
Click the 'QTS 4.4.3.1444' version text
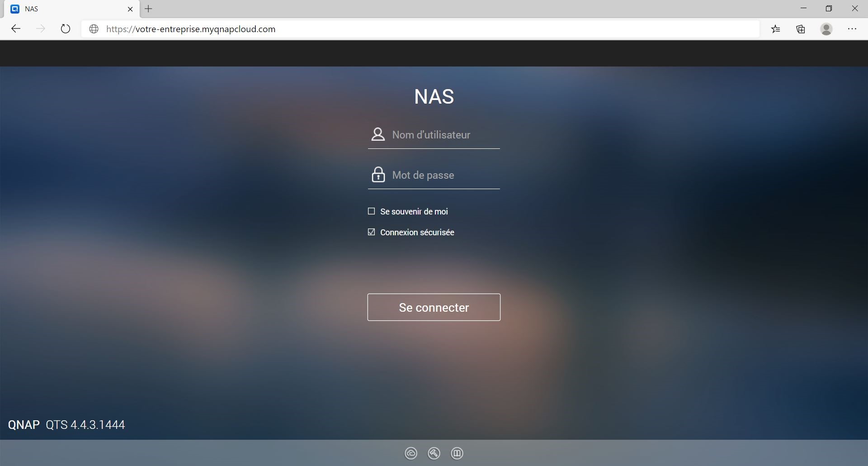(x=85, y=425)
